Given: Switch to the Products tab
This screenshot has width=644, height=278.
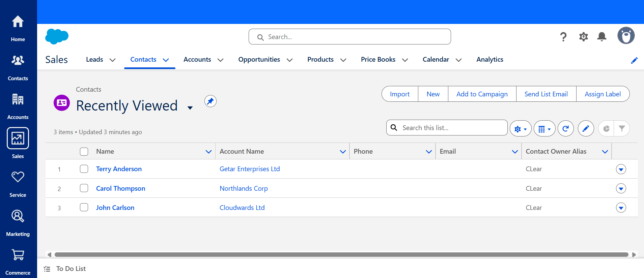Looking at the screenshot, I should (x=320, y=59).
